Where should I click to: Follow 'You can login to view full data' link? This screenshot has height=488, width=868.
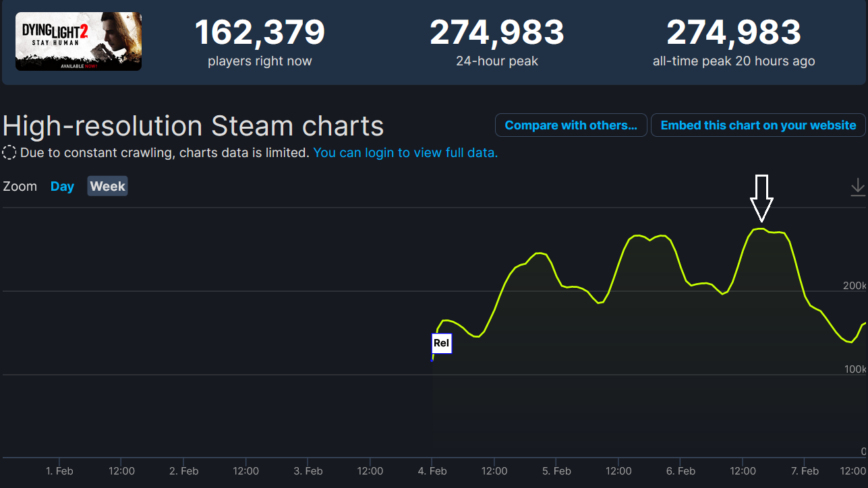pyautogui.click(x=405, y=152)
